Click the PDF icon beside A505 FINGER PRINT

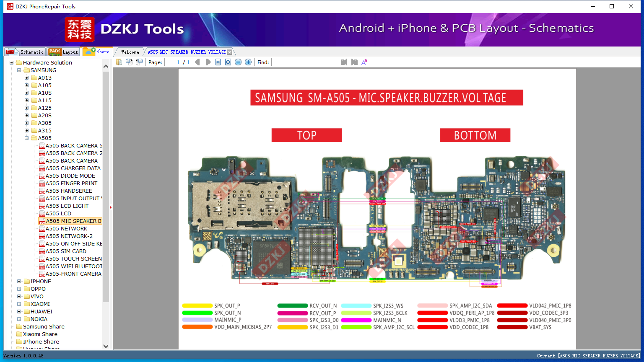click(x=42, y=184)
